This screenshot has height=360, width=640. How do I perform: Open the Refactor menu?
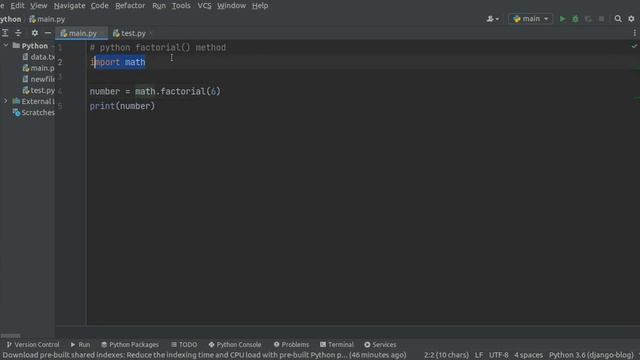(130, 6)
